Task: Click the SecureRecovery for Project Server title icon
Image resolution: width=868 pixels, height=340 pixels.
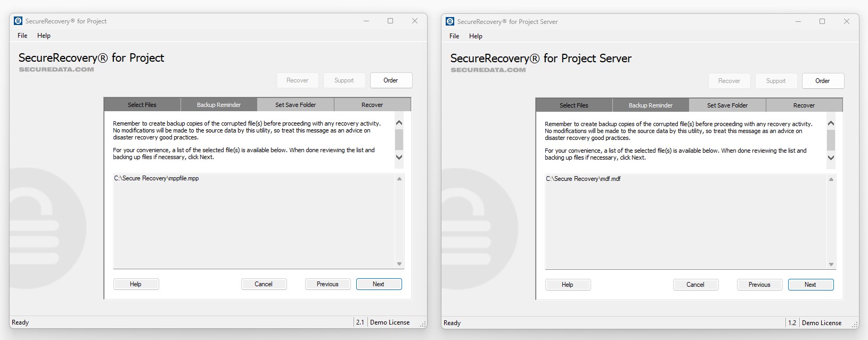Action: (450, 22)
